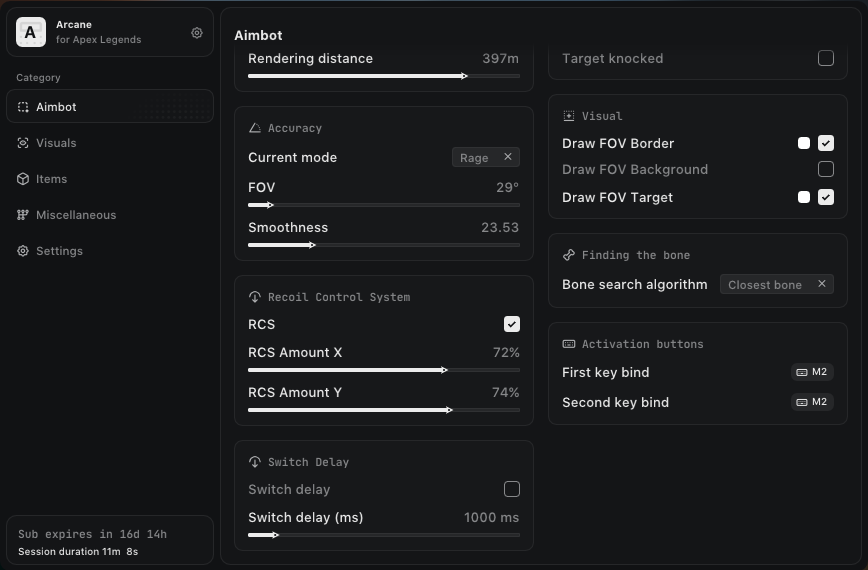Enable the Switch delay checkbox
This screenshot has width=868, height=570.
512,489
